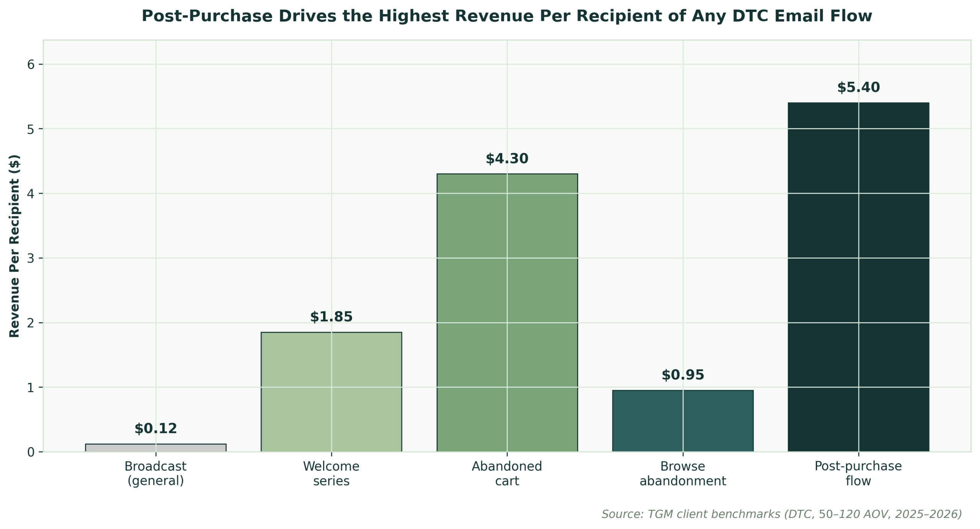Select the $4.30 value label
Viewport: 980px width, 529px height.
[507, 159]
